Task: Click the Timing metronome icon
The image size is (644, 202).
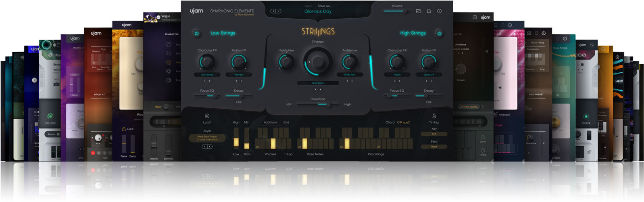Action: click(x=434, y=116)
